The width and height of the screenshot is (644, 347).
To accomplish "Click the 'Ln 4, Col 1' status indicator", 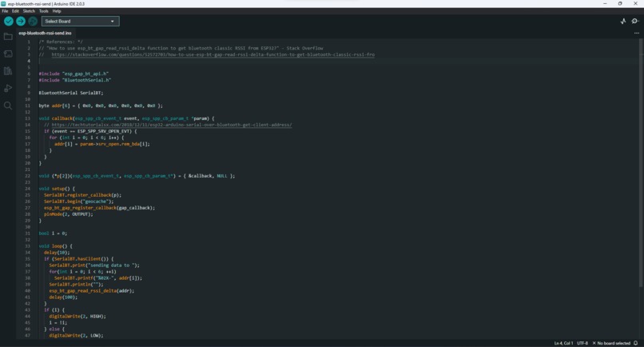I will pos(563,343).
